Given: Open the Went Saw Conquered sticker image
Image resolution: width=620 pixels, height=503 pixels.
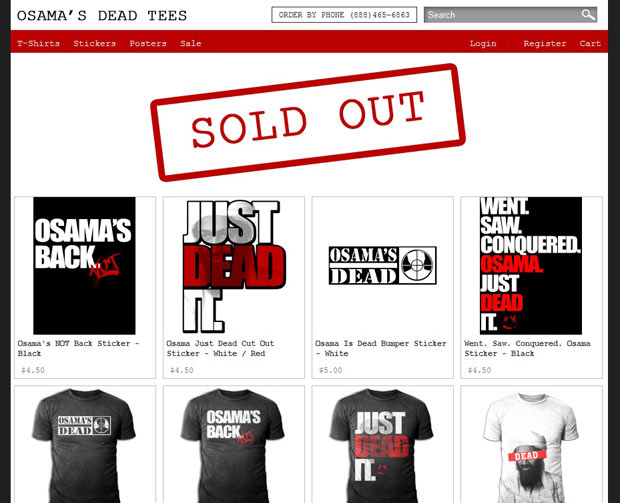Looking at the screenshot, I should (531, 266).
